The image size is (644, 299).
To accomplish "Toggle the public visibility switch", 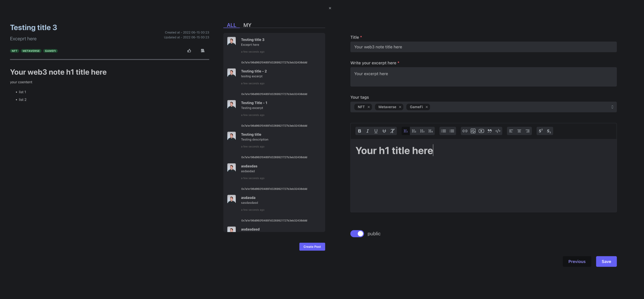I will [357, 233].
